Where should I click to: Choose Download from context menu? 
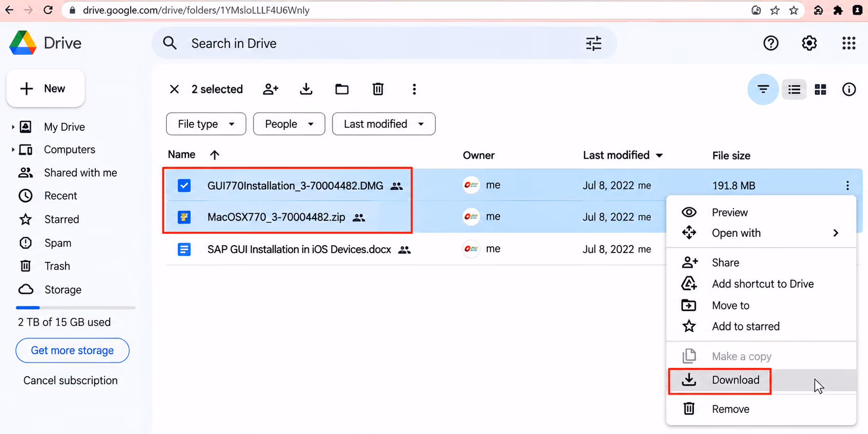(x=761, y=380)
